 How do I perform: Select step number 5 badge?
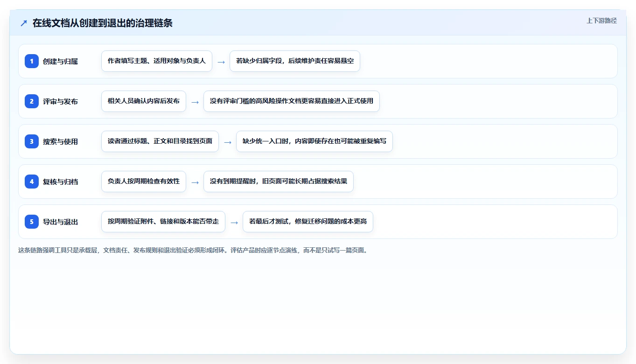32,222
